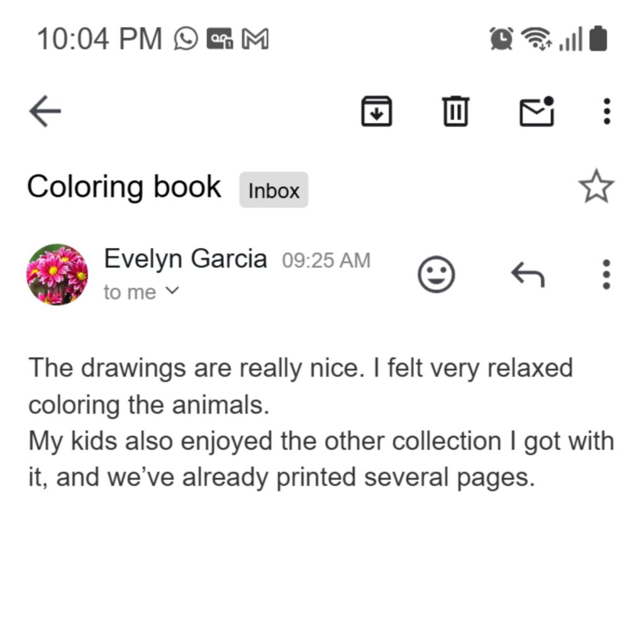Archive this email

(376, 111)
